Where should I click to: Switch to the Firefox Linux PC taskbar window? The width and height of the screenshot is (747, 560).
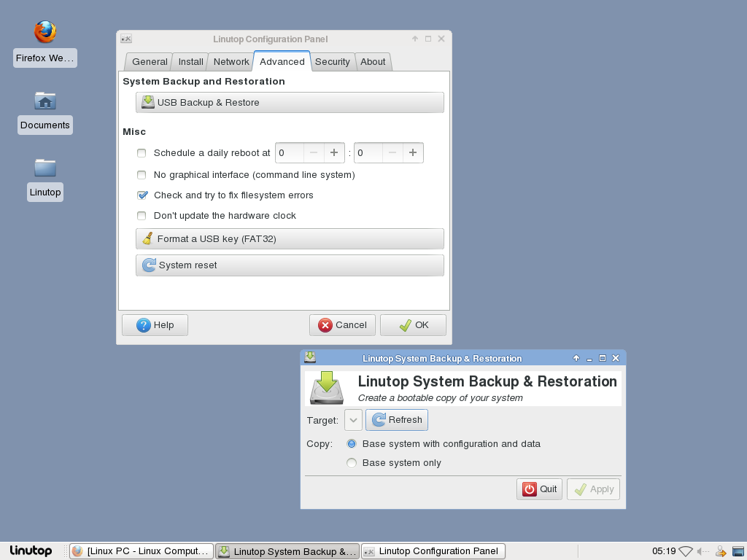pyautogui.click(x=142, y=551)
